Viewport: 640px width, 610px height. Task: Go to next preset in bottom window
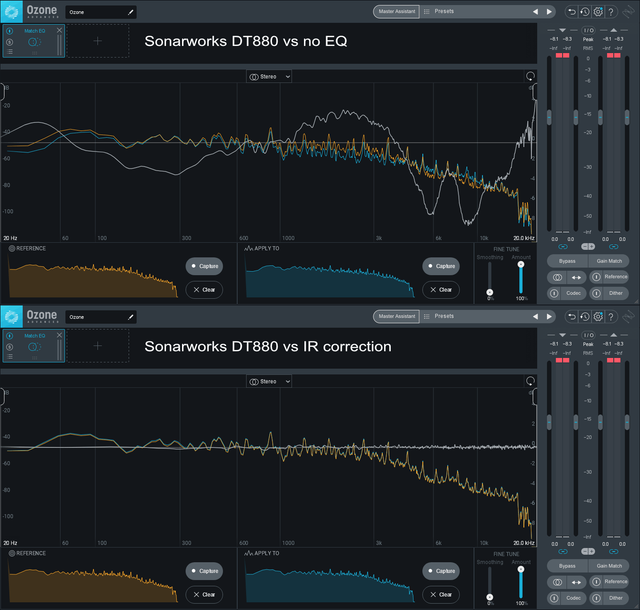click(x=549, y=316)
